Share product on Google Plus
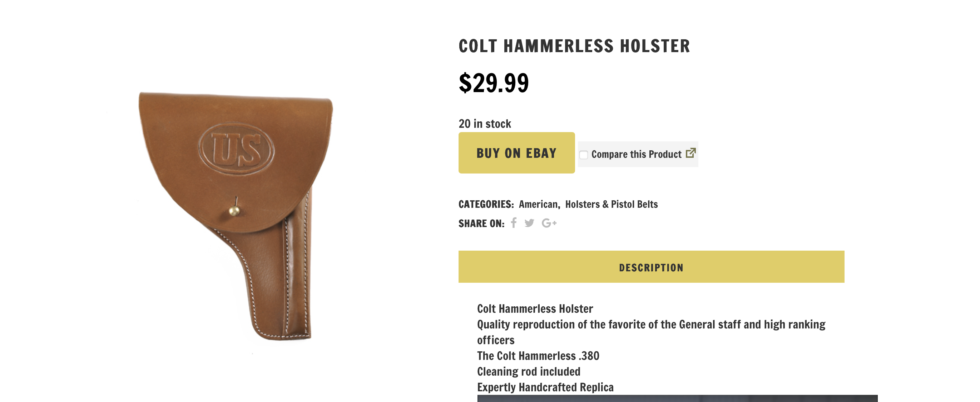This screenshot has width=980, height=402. [x=549, y=223]
